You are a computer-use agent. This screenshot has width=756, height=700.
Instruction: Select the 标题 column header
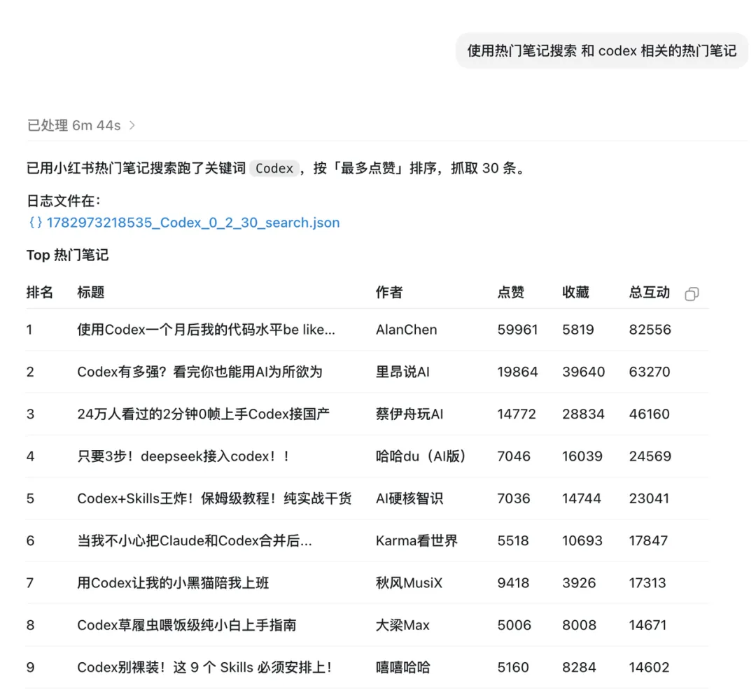90,292
